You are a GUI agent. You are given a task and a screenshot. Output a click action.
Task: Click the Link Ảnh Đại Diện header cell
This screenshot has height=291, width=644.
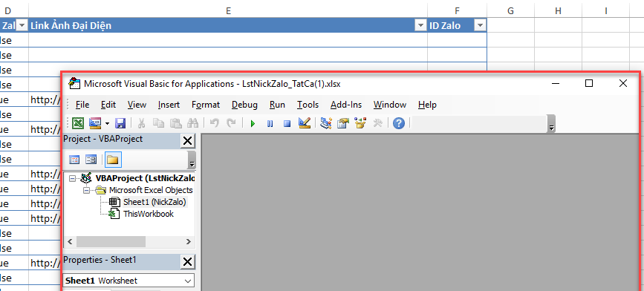[228, 25]
